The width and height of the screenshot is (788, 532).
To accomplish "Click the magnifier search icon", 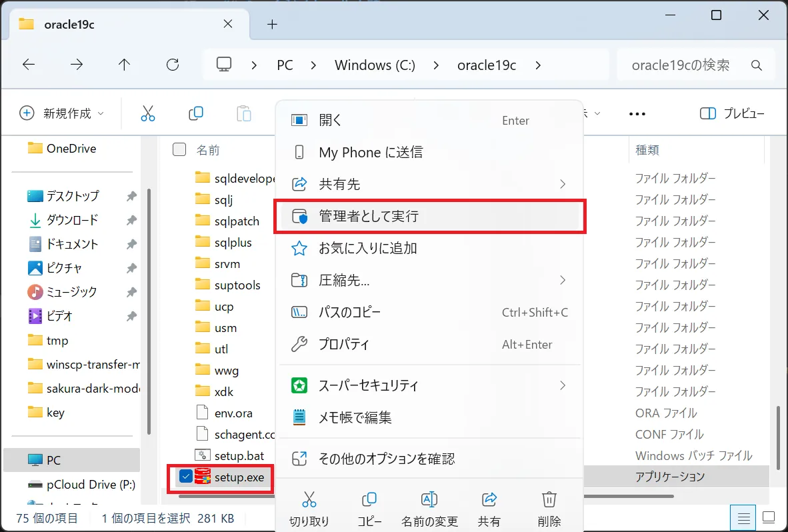I will [757, 65].
